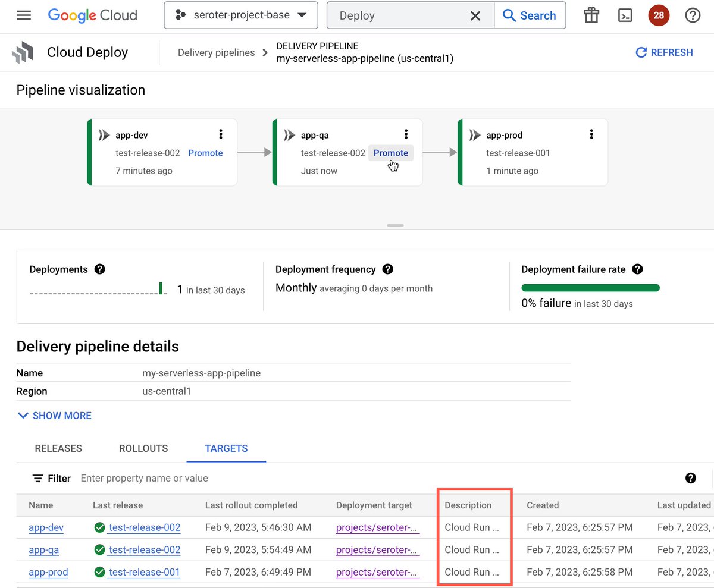
Task: Click the REFRESH button
Action: pyautogui.click(x=664, y=52)
